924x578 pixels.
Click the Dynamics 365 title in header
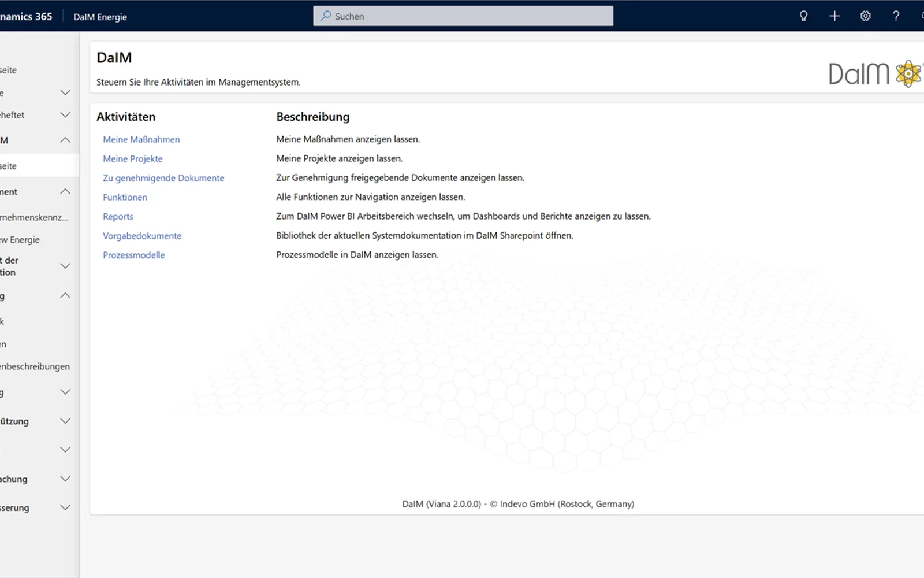[26, 17]
